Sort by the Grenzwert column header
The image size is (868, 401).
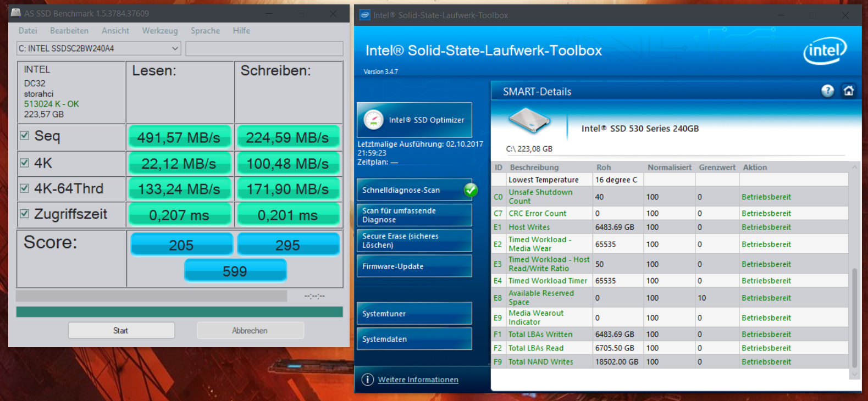(x=717, y=167)
